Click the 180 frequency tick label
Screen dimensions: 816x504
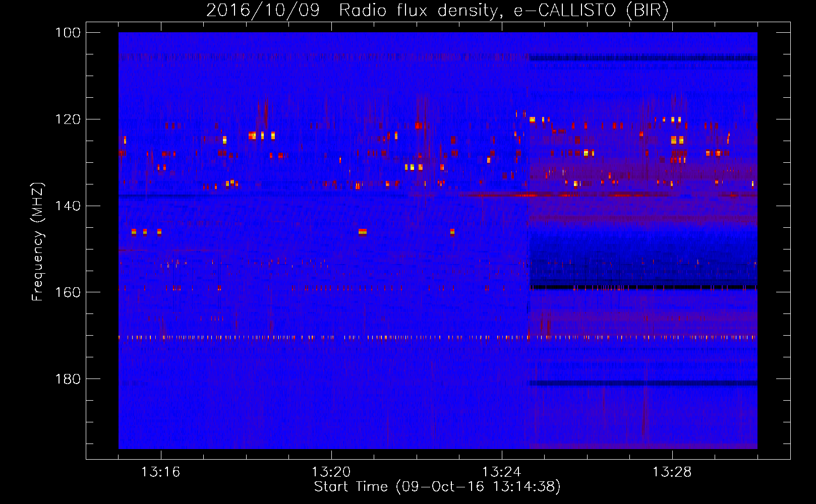point(68,379)
